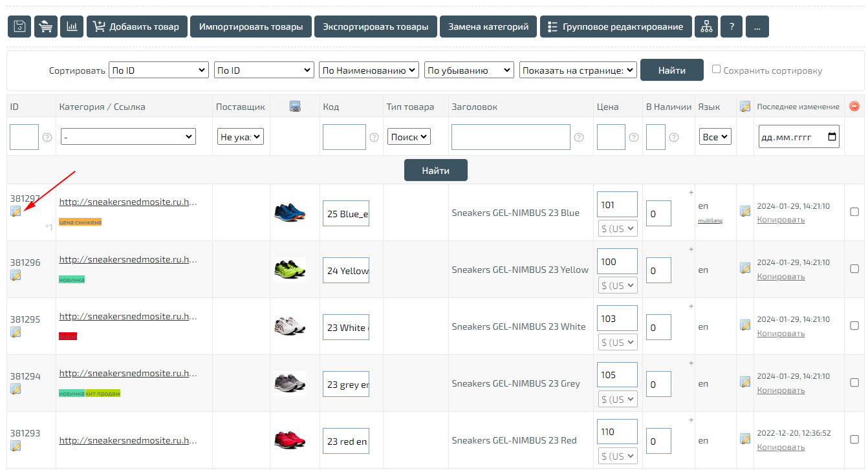Open the По убыванию sort order dropdown

coord(469,70)
